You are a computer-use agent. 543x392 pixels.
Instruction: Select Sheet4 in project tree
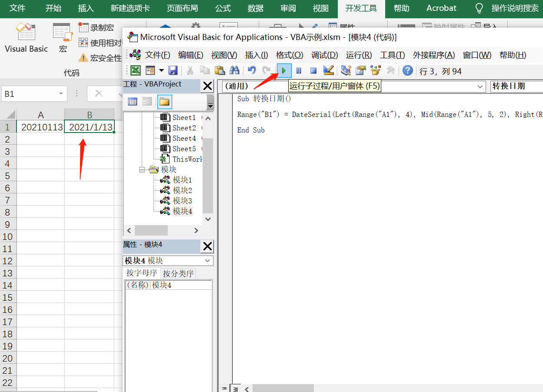[x=184, y=138]
